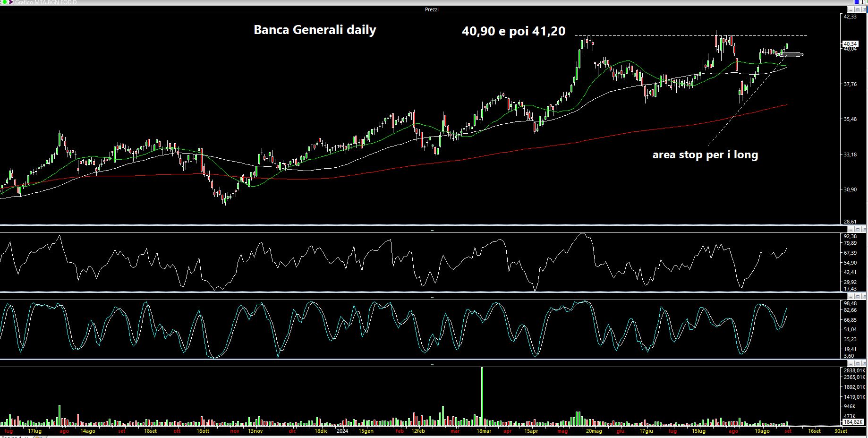
Task: Click the 30,90 price axis value
Action: pyautogui.click(x=850, y=189)
